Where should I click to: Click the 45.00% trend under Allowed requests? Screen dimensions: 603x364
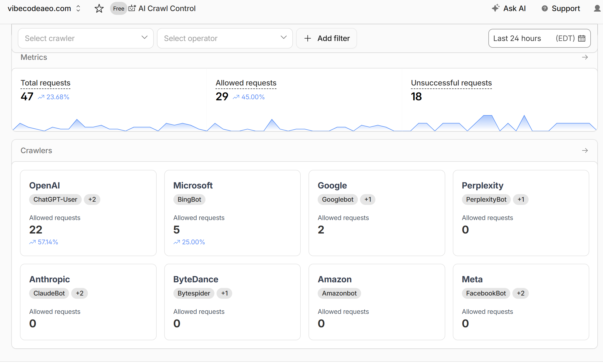(249, 97)
